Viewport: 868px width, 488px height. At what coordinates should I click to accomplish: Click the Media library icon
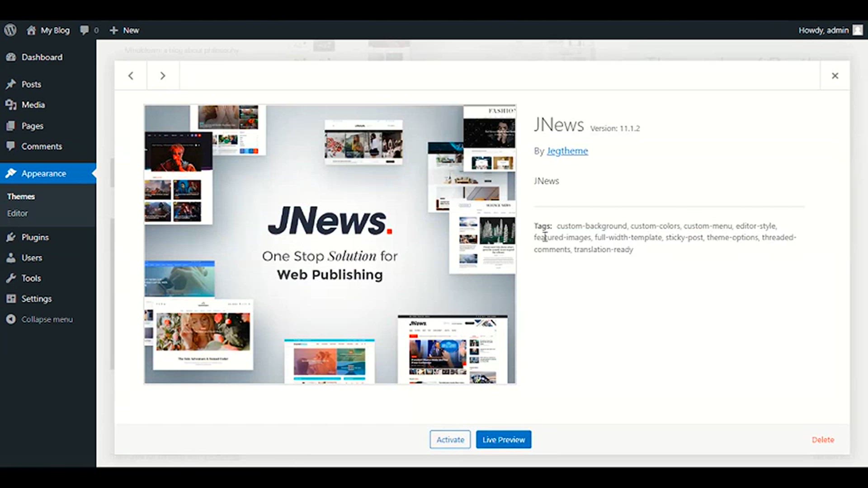click(x=11, y=104)
